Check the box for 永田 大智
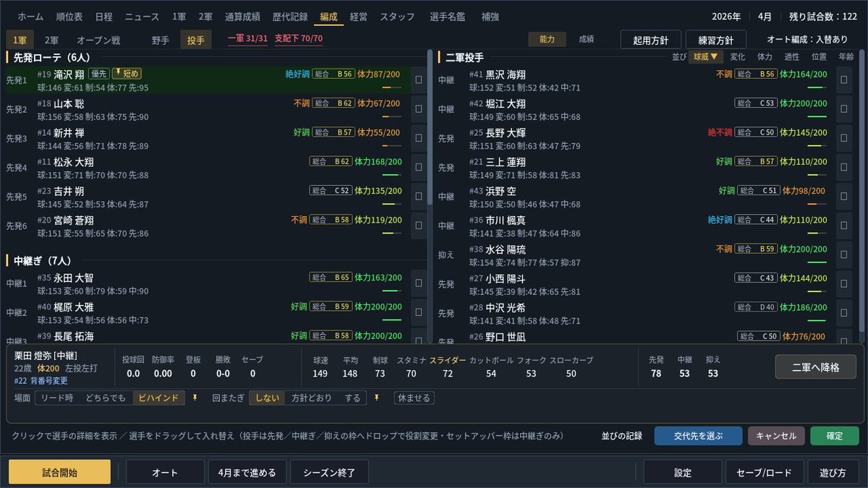 pyautogui.click(x=418, y=283)
